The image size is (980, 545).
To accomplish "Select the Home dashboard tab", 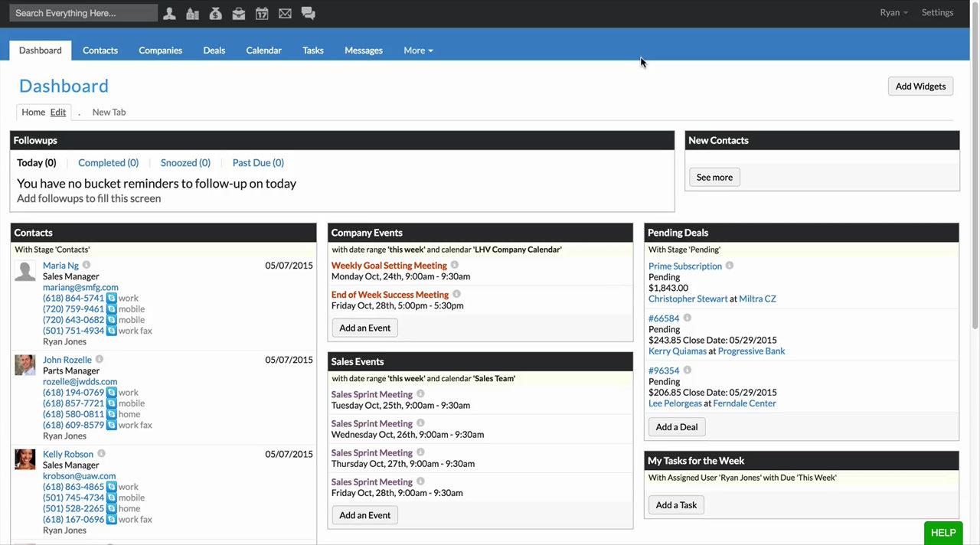I will [x=33, y=112].
